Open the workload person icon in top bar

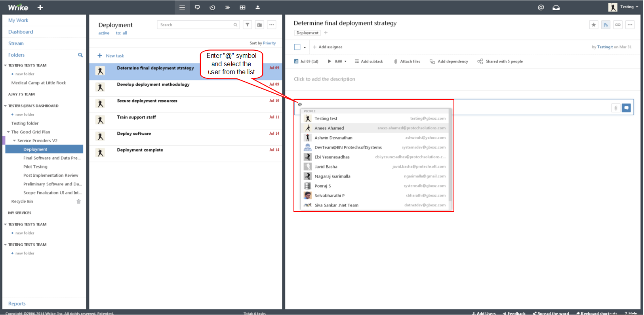[x=257, y=8]
